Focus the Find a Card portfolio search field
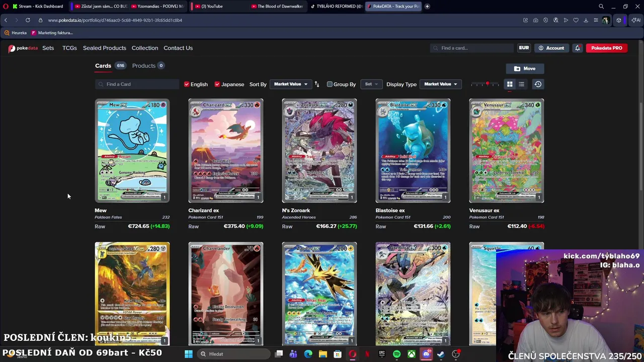 [137, 84]
